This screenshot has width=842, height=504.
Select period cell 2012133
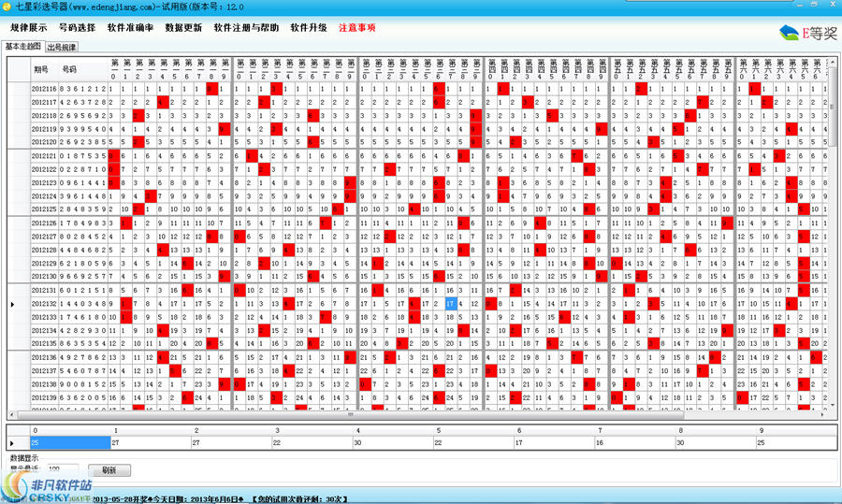[x=44, y=317]
